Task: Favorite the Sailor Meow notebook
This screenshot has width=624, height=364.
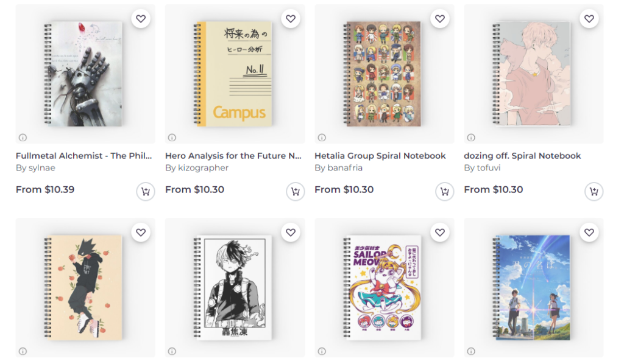Action: 440,233
